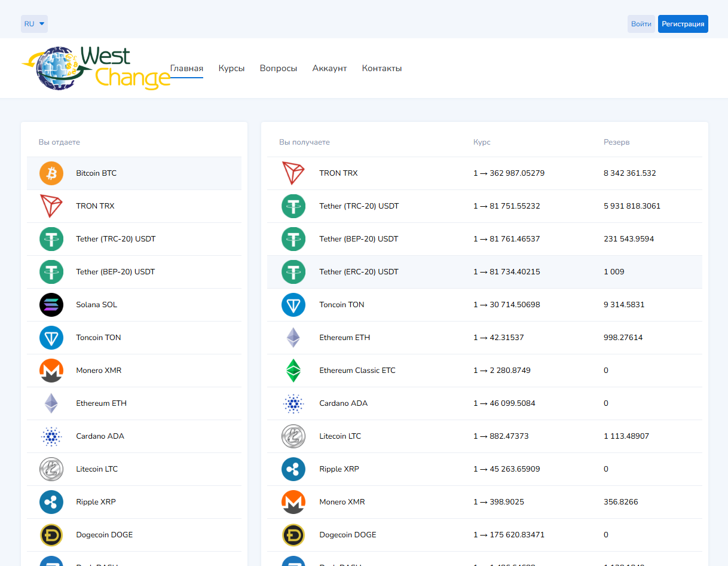The image size is (728, 566).
Task: Click the Вы получаете heading
Action: point(305,142)
